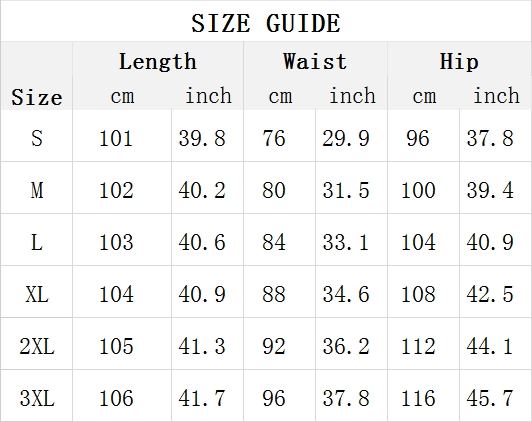532x422 pixels.
Task: Select the XL size row label
Action: click(37, 294)
